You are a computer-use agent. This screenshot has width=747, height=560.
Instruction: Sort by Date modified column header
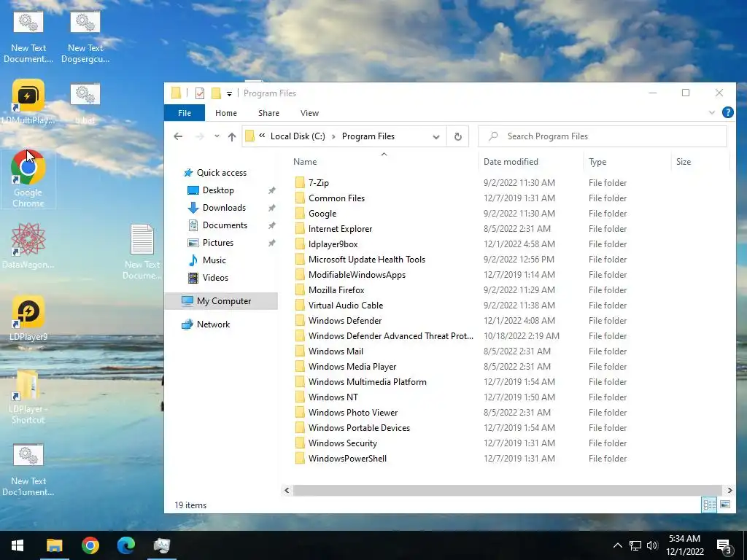click(x=531, y=162)
